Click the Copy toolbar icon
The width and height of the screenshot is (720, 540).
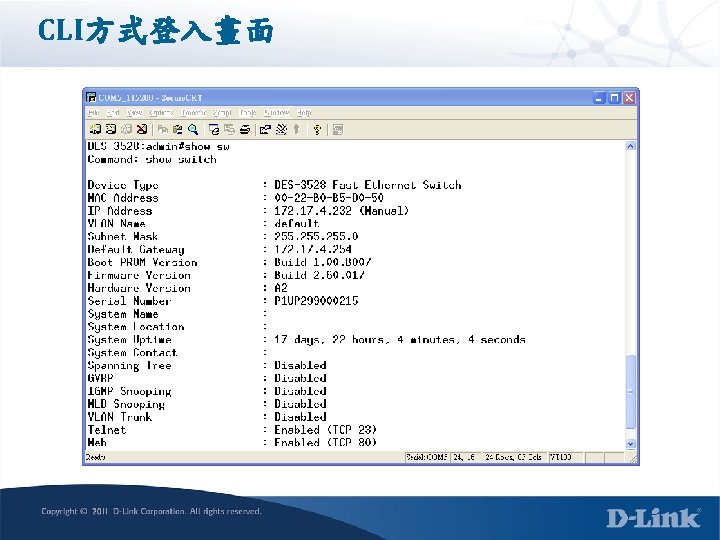point(162,129)
